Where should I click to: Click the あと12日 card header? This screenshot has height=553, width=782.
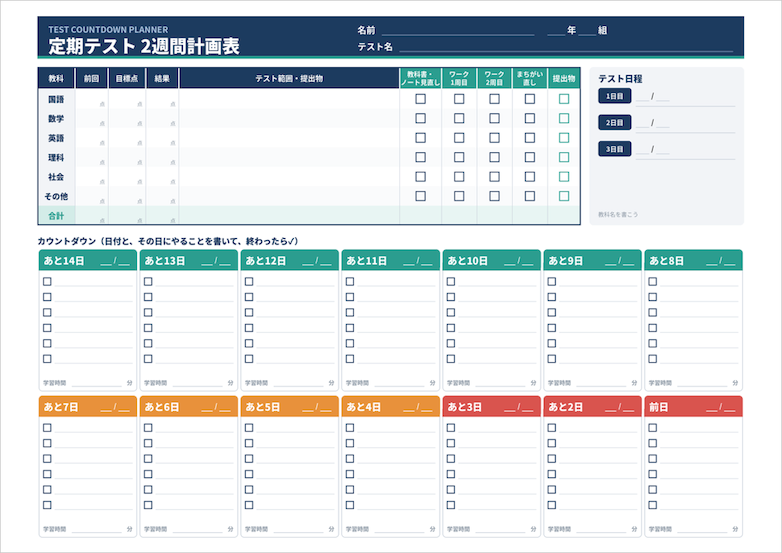pyautogui.click(x=289, y=260)
